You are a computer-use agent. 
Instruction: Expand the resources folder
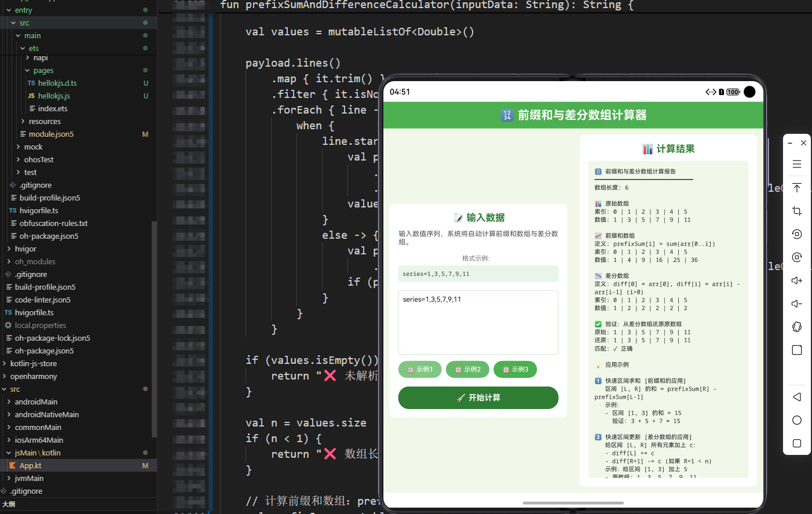coord(23,121)
